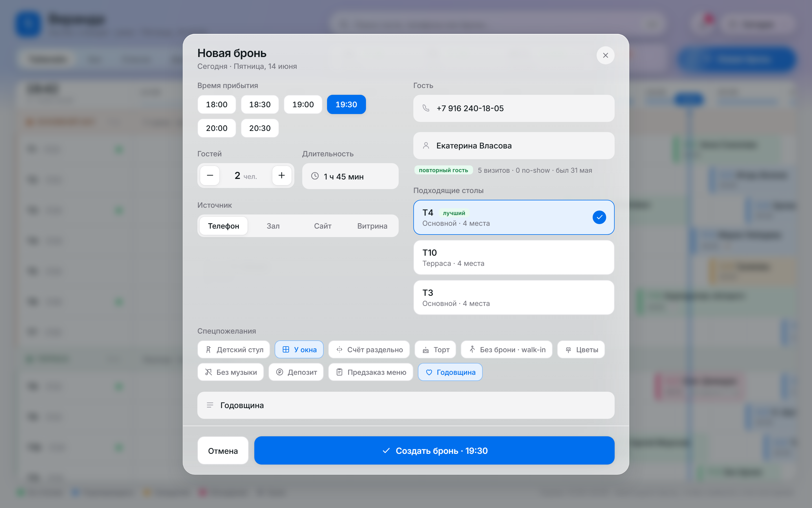Toggle Цветы special request
The height and width of the screenshot is (508, 812).
(x=581, y=349)
